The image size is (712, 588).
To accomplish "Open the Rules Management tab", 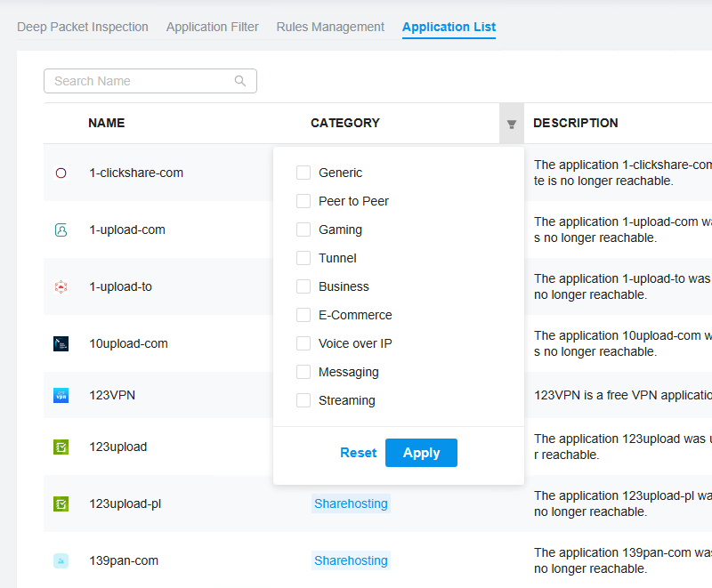I will [330, 27].
